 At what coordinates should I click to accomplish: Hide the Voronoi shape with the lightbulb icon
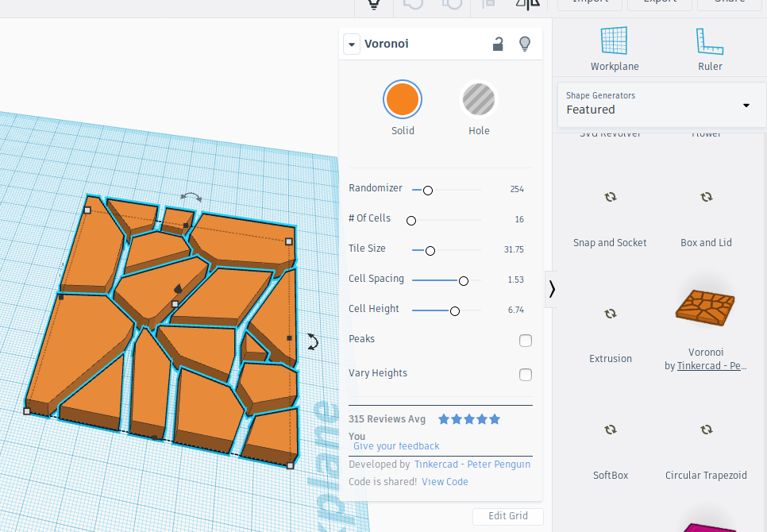pos(524,44)
